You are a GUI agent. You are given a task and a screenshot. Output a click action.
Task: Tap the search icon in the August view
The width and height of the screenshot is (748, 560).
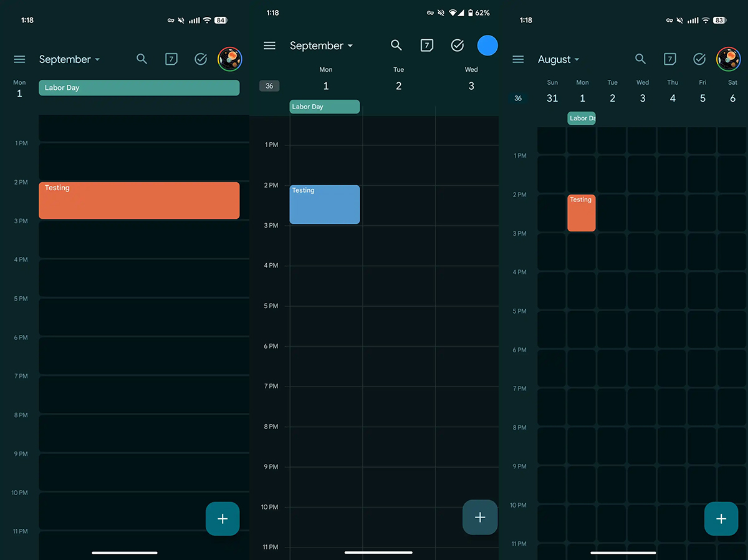640,59
